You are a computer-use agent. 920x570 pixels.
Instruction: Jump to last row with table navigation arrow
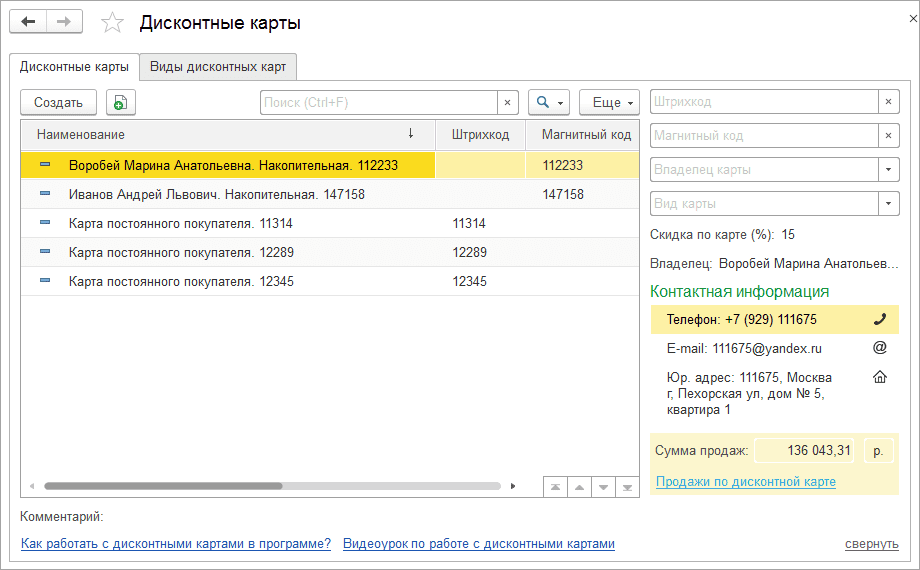pyautogui.click(x=627, y=487)
